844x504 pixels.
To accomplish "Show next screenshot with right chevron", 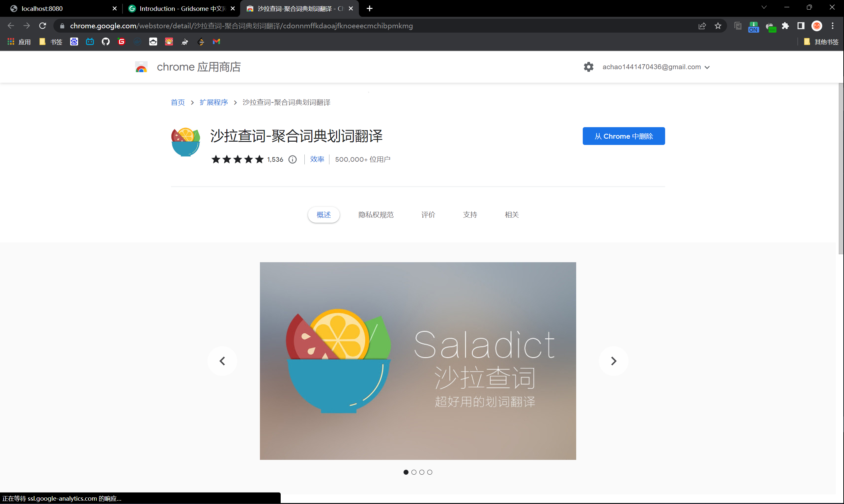I will [x=613, y=361].
